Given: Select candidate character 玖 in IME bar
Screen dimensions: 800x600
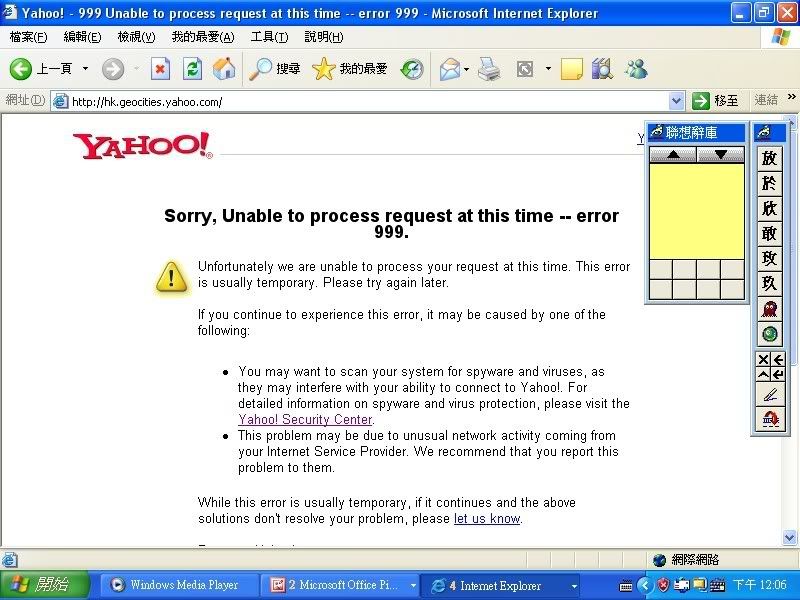Looking at the screenshot, I should point(769,283).
